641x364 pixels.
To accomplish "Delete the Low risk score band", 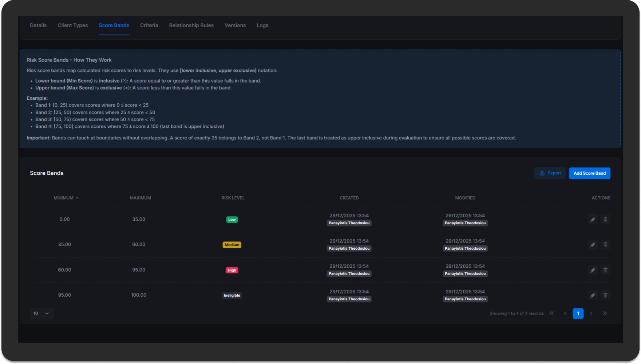I will pyautogui.click(x=605, y=219).
